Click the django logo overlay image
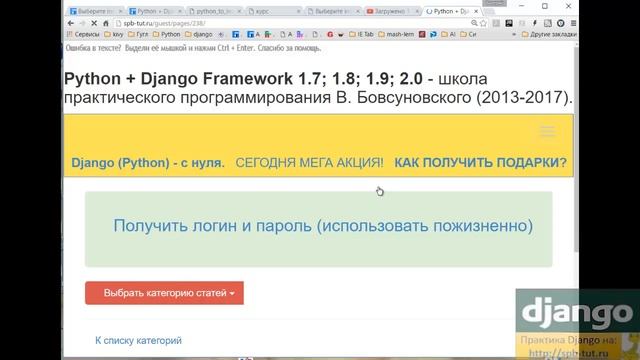Screen dimensions: 640x360 point(578,311)
